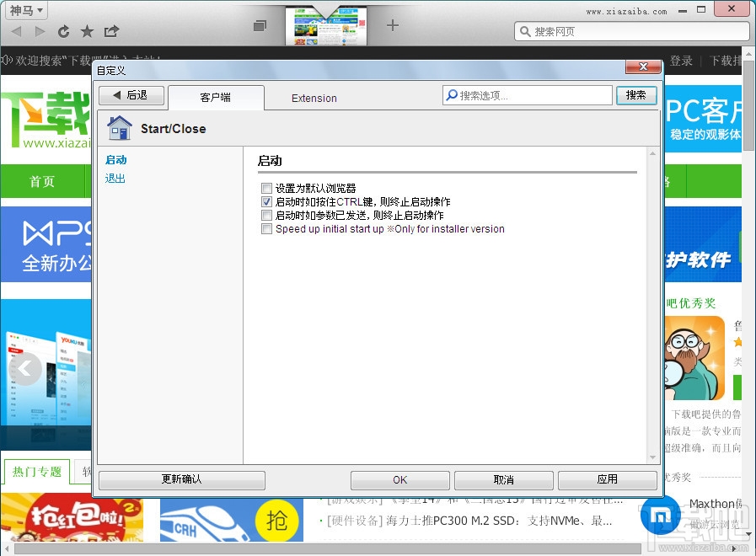Uncheck the CTRL key startup option
756x556 pixels.
point(266,201)
